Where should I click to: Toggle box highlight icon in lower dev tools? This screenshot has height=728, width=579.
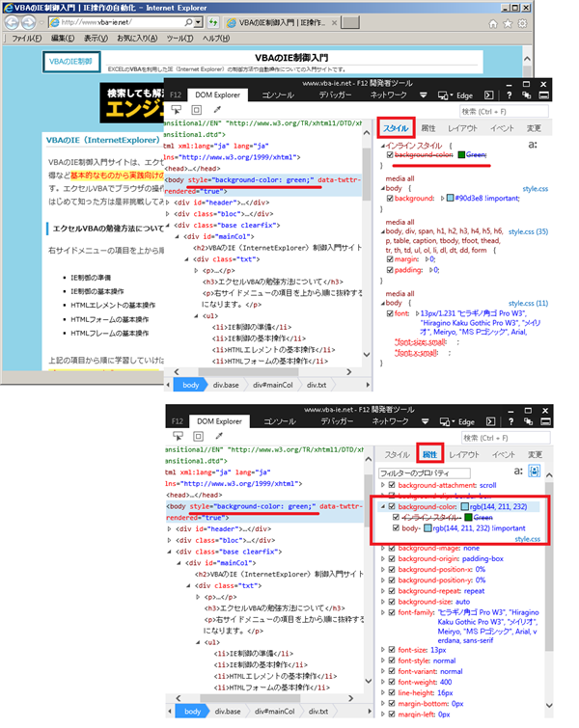coord(199,436)
